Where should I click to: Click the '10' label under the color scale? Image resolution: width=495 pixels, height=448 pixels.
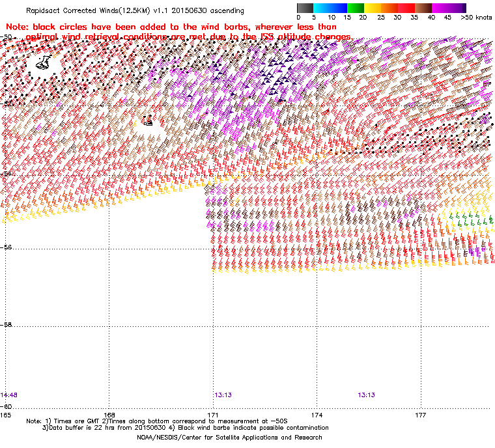click(332, 18)
